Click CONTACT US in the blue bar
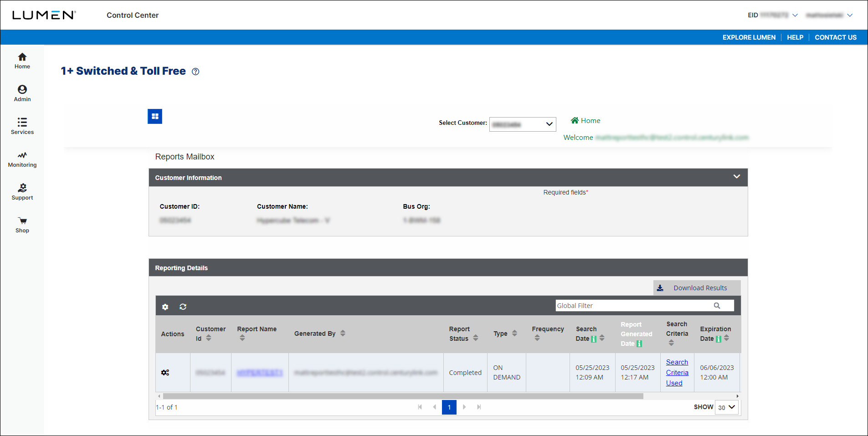The height and width of the screenshot is (436, 868). (x=836, y=37)
